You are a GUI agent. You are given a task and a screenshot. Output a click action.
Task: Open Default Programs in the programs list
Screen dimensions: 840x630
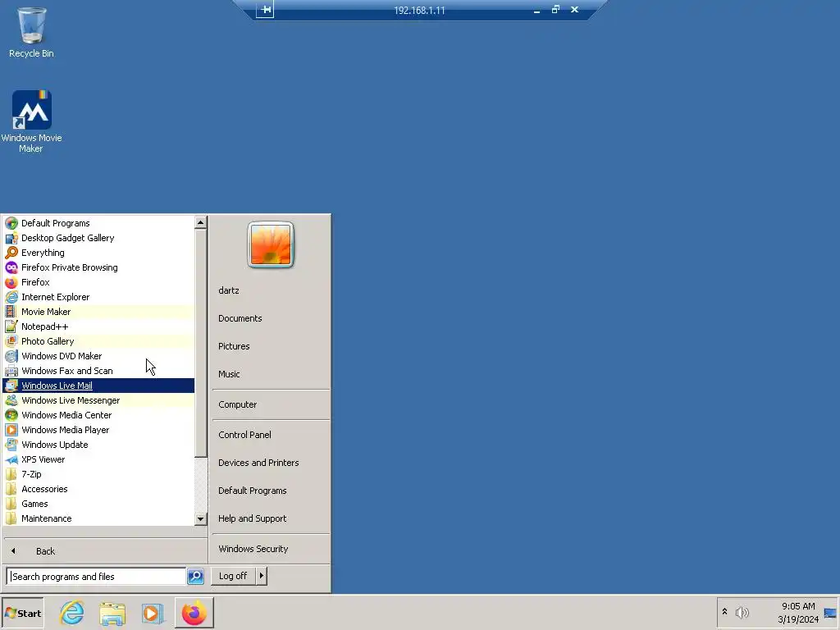[98, 223]
